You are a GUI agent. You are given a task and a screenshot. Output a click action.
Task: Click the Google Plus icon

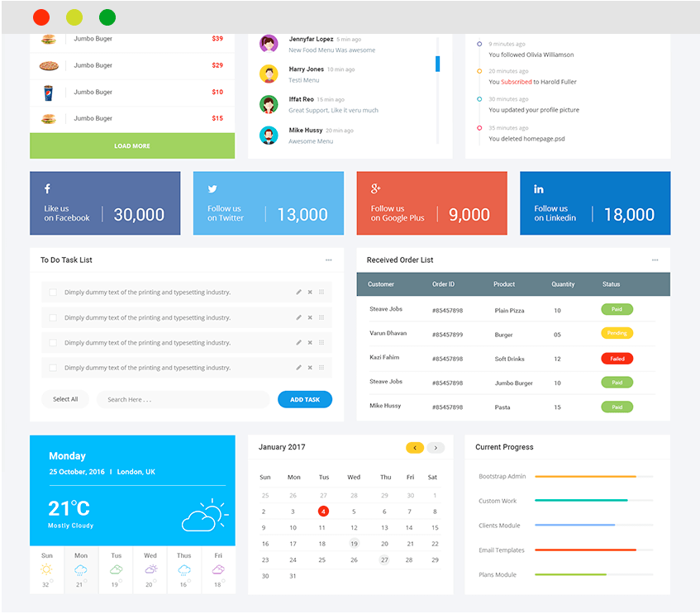point(376,189)
